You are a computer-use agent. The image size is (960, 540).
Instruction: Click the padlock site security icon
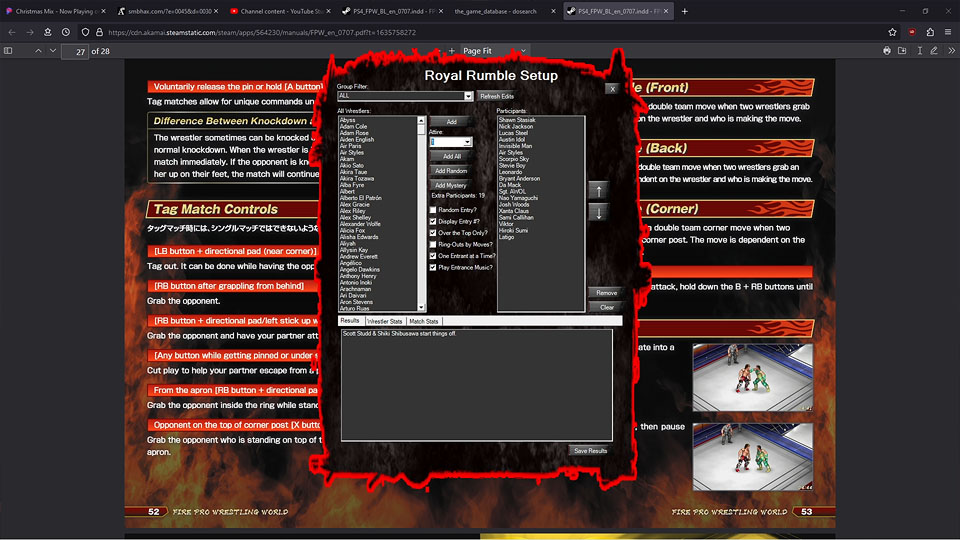coord(99,32)
